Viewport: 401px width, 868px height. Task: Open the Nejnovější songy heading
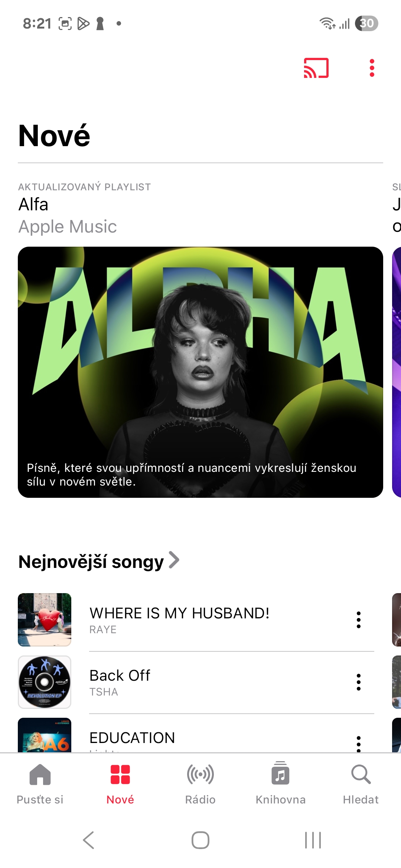click(x=91, y=562)
